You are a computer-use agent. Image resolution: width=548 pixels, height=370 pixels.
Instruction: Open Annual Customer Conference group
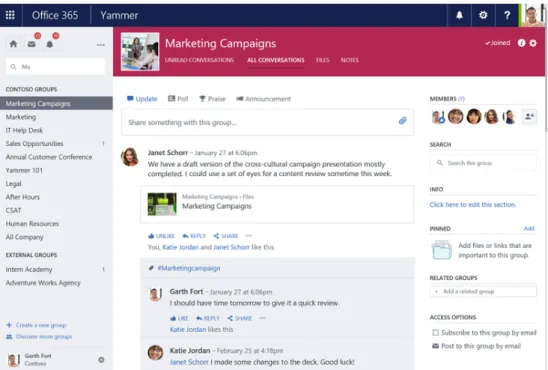point(49,157)
